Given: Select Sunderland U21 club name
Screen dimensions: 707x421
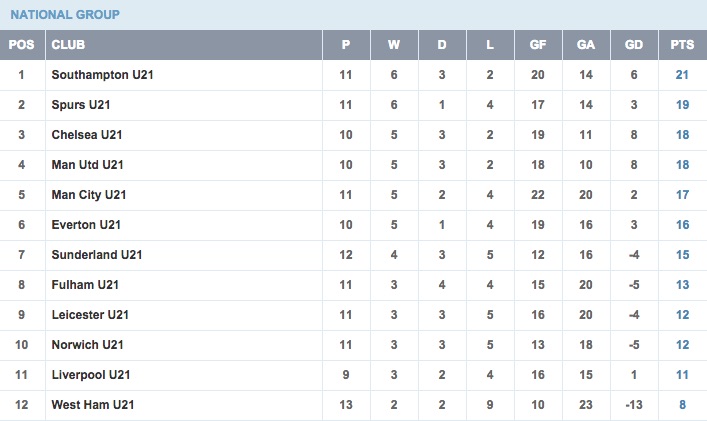Looking at the screenshot, I should coord(97,255).
